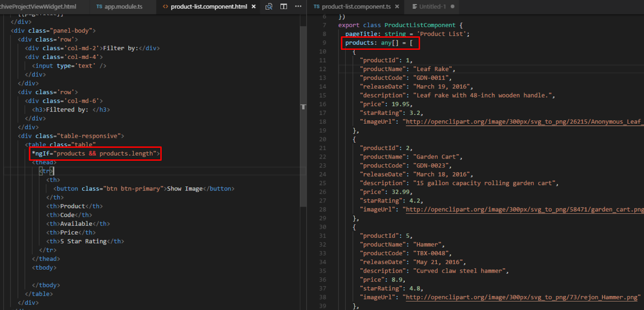This screenshot has width=644, height=310.
Task: Click the productCode 'GDN-0023' value
Action: click(x=430, y=165)
